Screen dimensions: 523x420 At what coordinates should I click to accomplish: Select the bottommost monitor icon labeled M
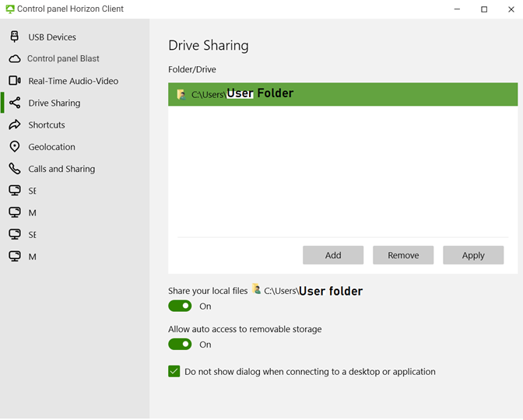point(14,257)
